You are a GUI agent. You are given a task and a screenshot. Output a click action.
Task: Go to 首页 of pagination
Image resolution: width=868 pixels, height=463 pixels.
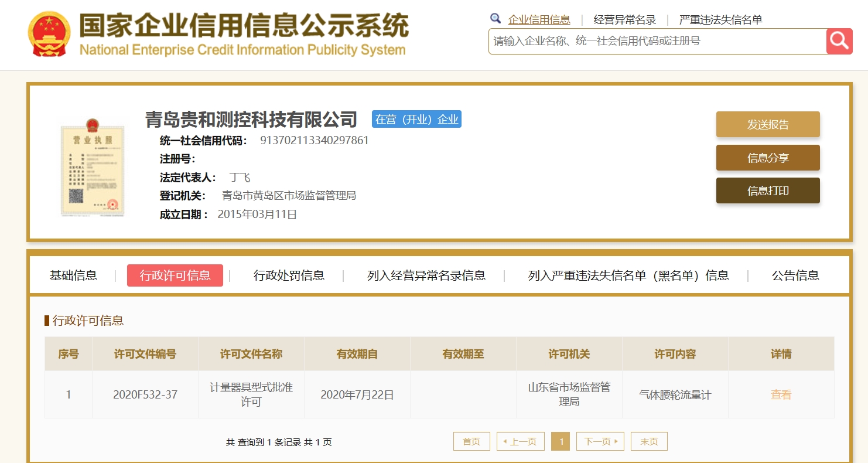tap(471, 441)
